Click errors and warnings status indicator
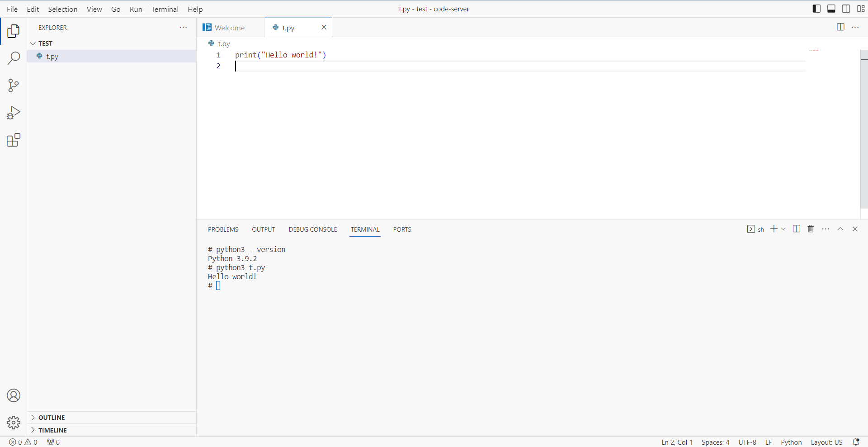This screenshot has width=868, height=447. coord(24,442)
